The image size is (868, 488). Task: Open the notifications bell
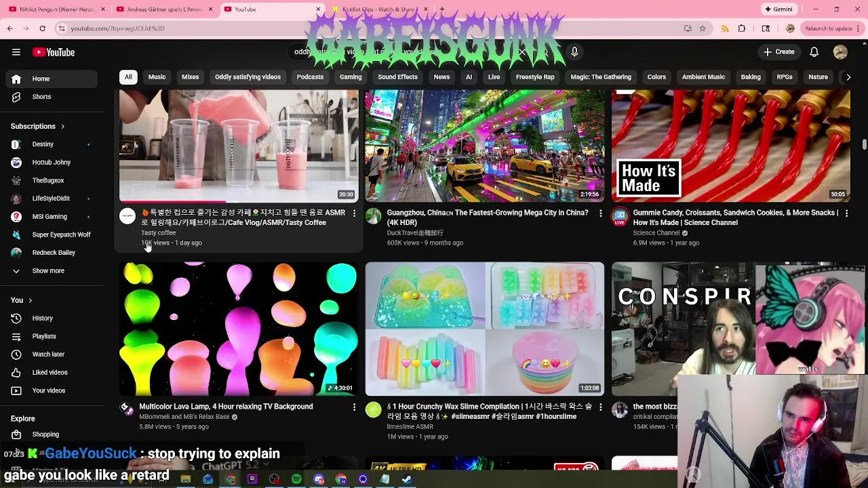pyautogui.click(x=814, y=52)
